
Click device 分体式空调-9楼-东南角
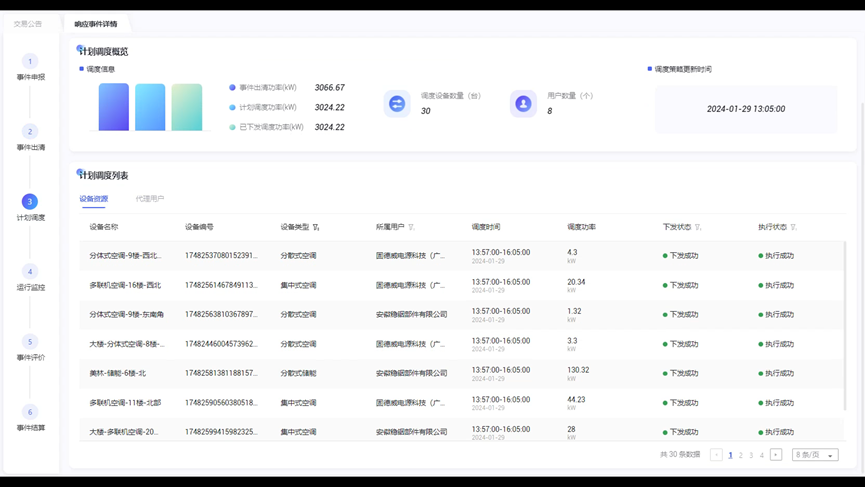pos(126,314)
